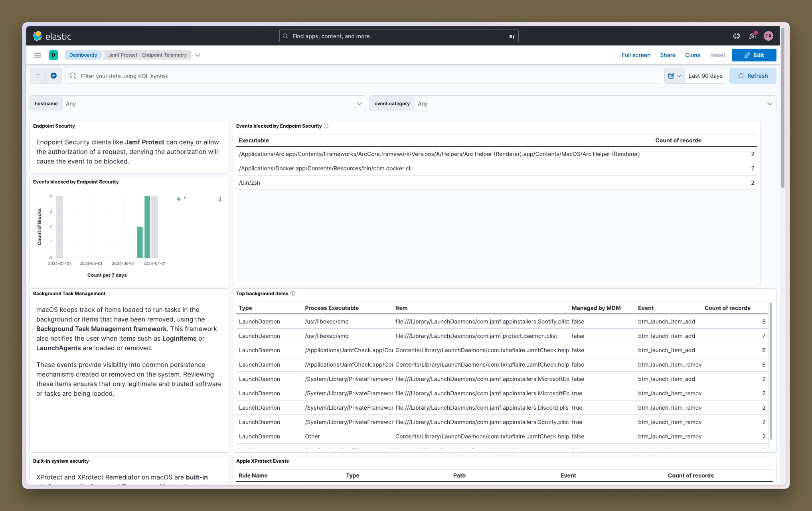This screenshot has width=812, height=511.
Task: Expand the event.category Any dropdown
Action: [x=769, y=103]
